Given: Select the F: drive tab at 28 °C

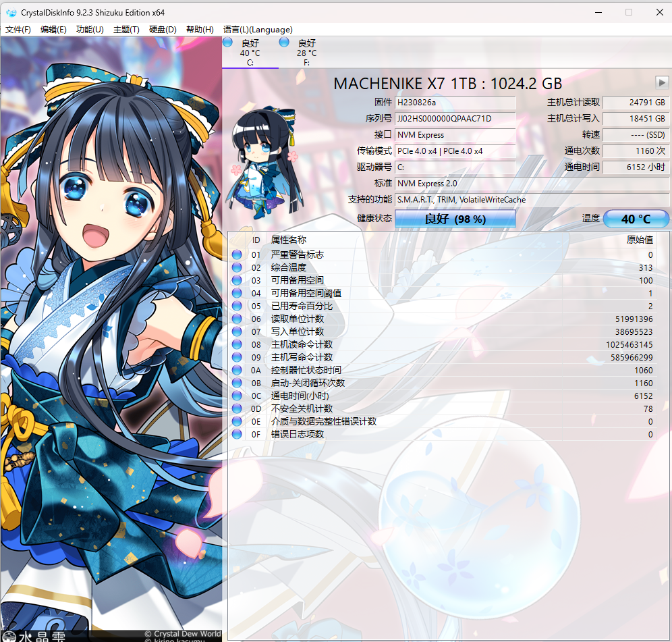Looking at the screenshot, I should (x=307, y=53).
